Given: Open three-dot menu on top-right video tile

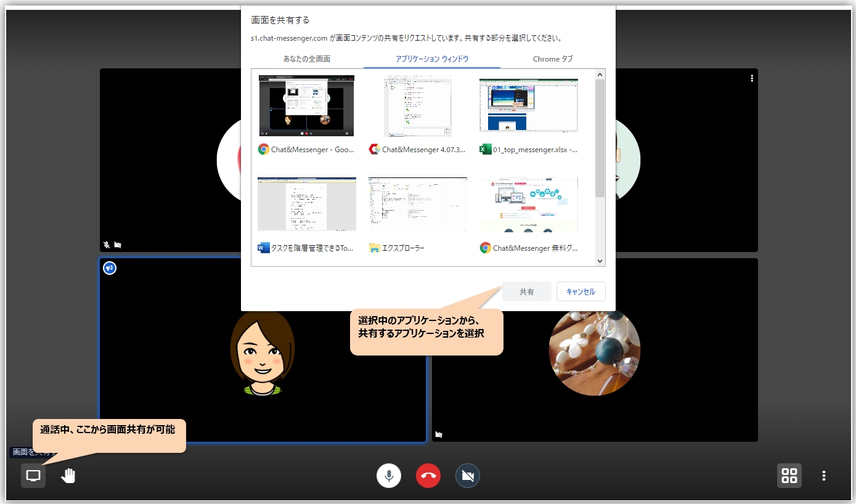Looking at the screenshot, I should pyautogui.click(x=752, y=78).
